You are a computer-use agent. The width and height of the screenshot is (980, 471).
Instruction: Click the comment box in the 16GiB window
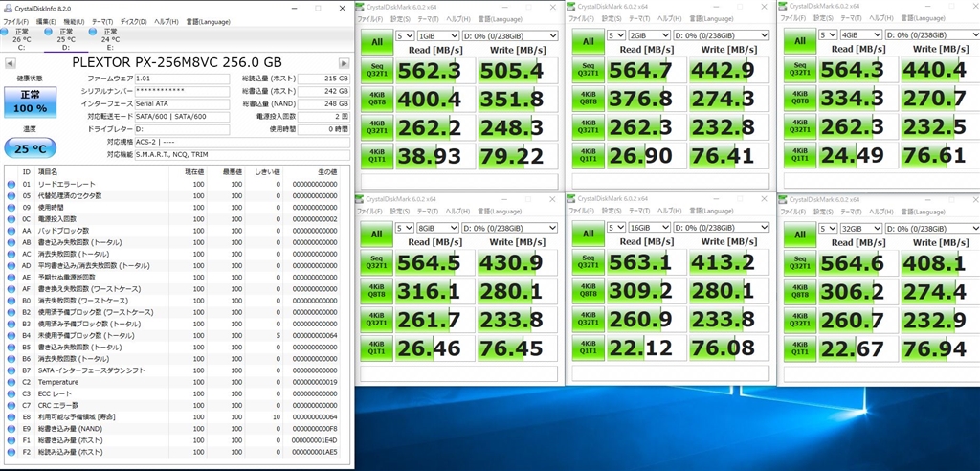point(671,373)
